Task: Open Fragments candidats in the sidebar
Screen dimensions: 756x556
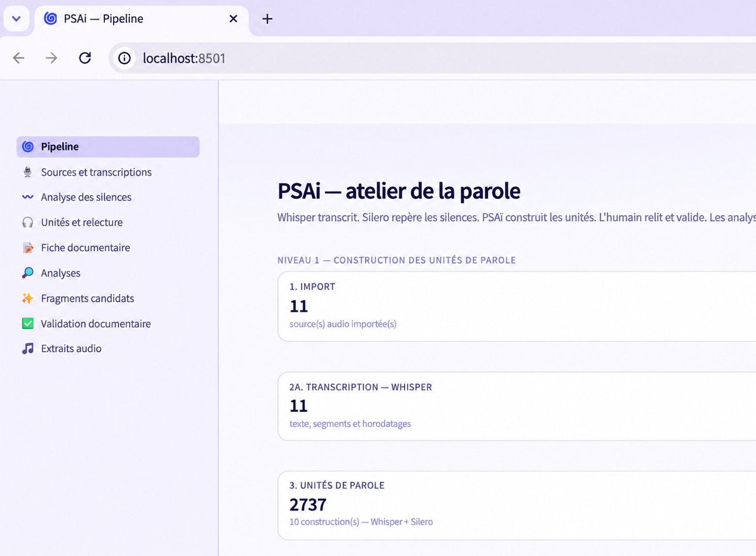Action: (x=108, y=298)
